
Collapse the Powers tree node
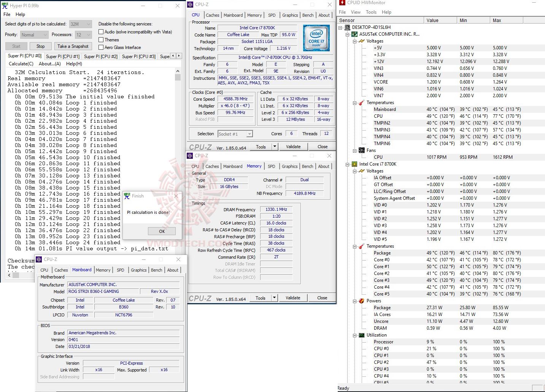pyautogui.click(x=355, y=301)
